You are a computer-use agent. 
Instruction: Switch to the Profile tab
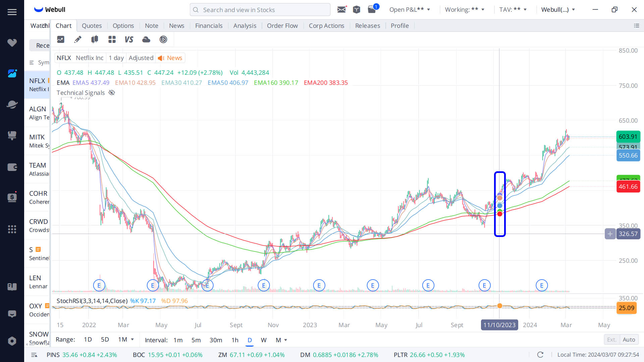[399, 26]
